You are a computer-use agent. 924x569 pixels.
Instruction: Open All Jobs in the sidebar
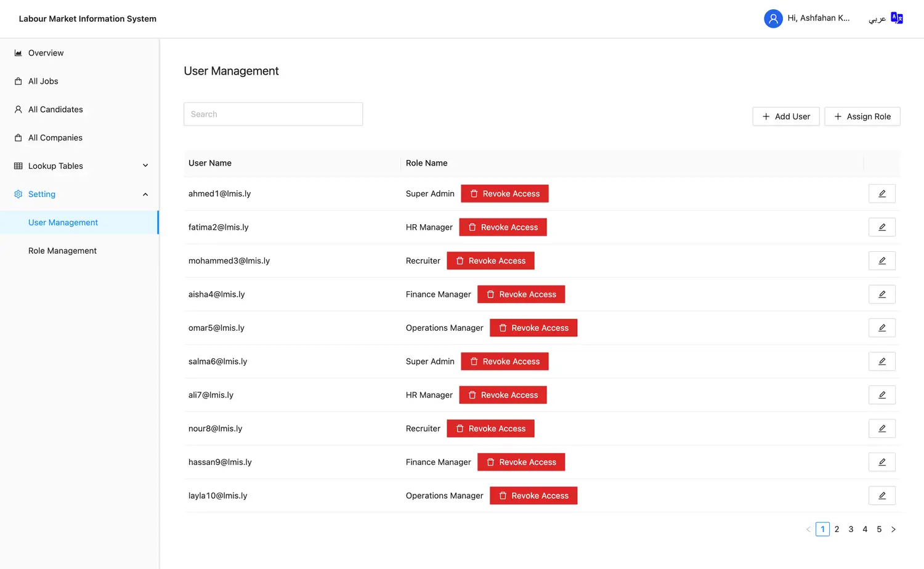43,81
